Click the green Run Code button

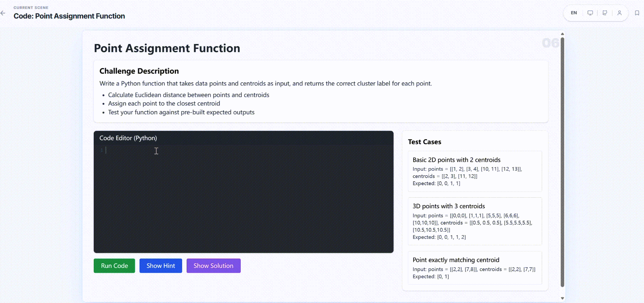pos(114,266)
